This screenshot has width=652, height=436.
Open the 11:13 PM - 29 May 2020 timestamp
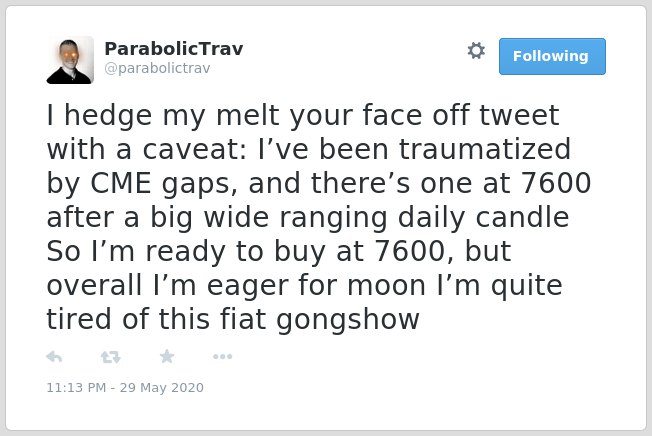[125, 387]
